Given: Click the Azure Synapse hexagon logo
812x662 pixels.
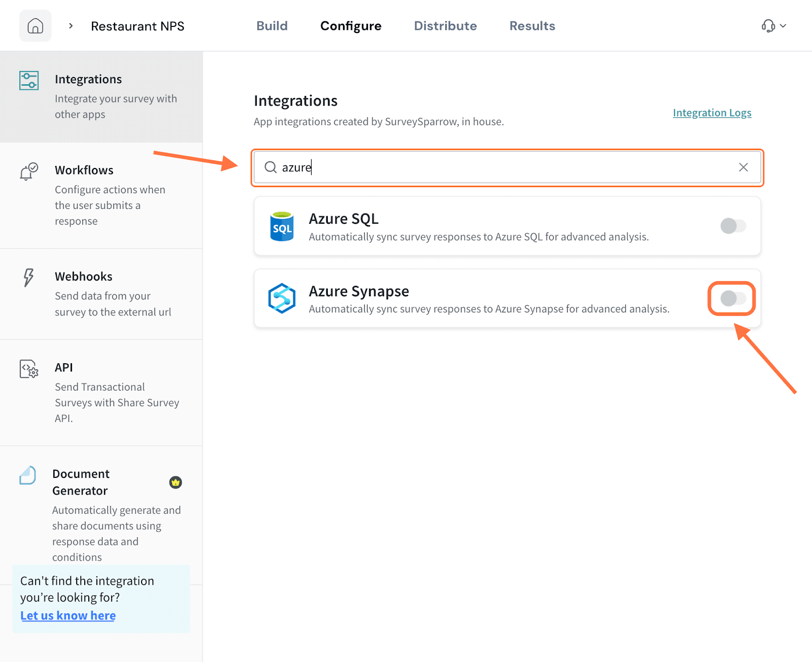Looking at the screenshot, I should point(282,298).
